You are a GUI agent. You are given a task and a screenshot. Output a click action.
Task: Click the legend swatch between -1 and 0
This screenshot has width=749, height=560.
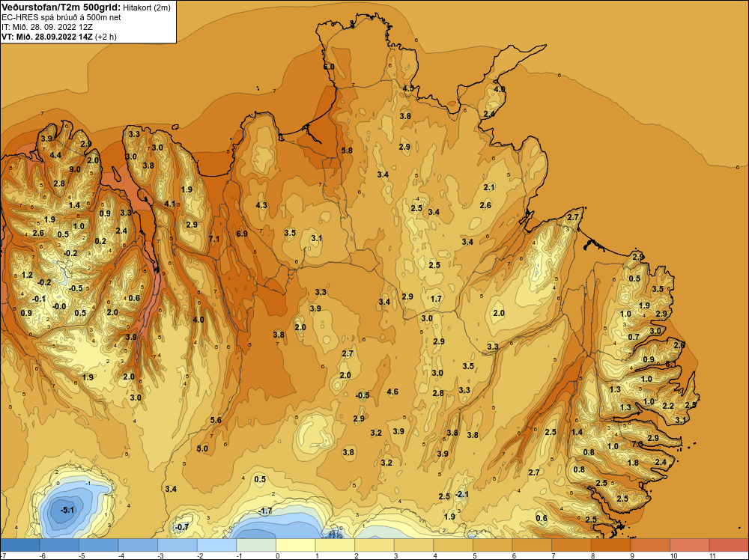pos(256,545)
